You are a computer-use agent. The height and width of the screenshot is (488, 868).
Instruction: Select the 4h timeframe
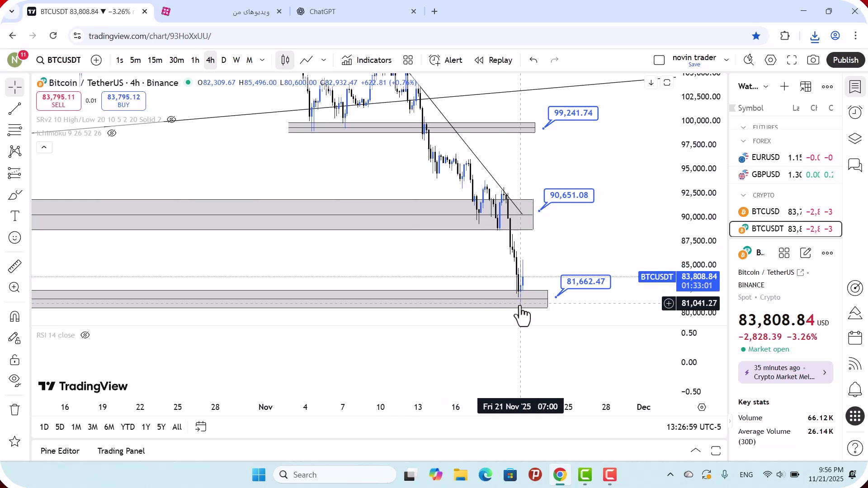click(210, 60)
